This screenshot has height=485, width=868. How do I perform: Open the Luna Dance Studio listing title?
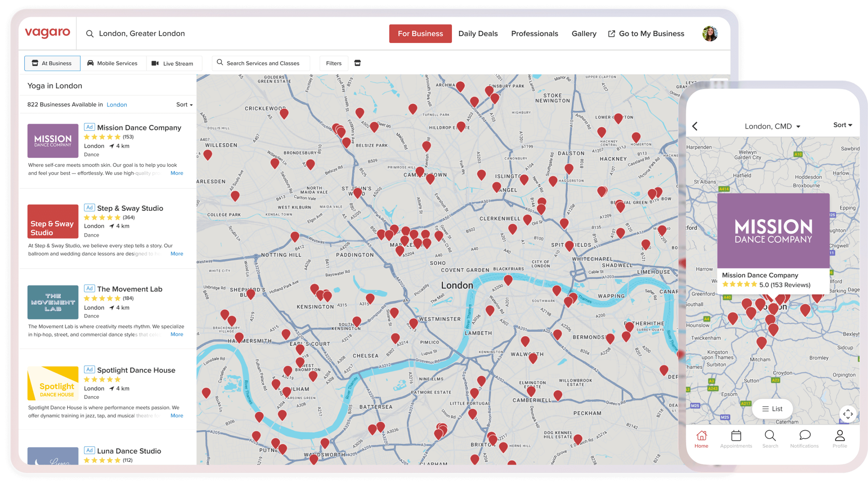pyautogui.click(x=129, y=451)
